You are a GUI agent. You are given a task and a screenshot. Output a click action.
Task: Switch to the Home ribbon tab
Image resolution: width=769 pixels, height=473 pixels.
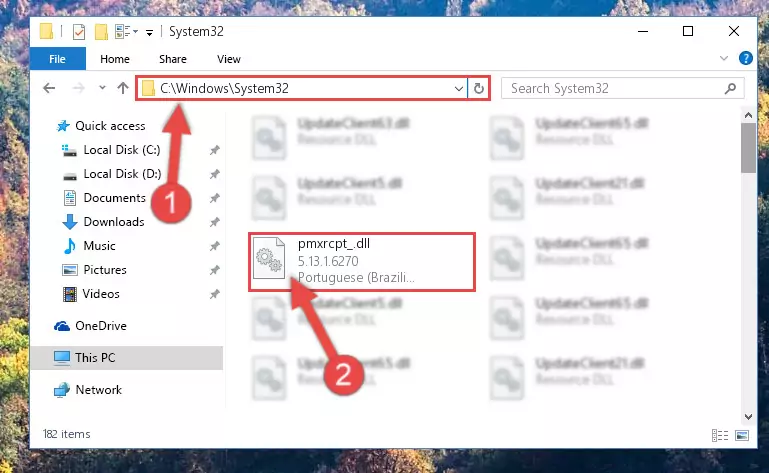tap(115, 59)
